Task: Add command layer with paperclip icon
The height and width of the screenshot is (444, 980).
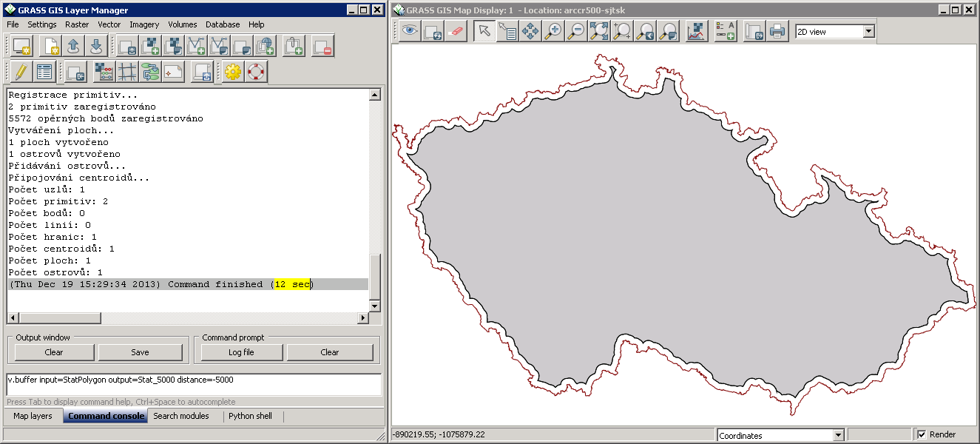Action: 294,47
